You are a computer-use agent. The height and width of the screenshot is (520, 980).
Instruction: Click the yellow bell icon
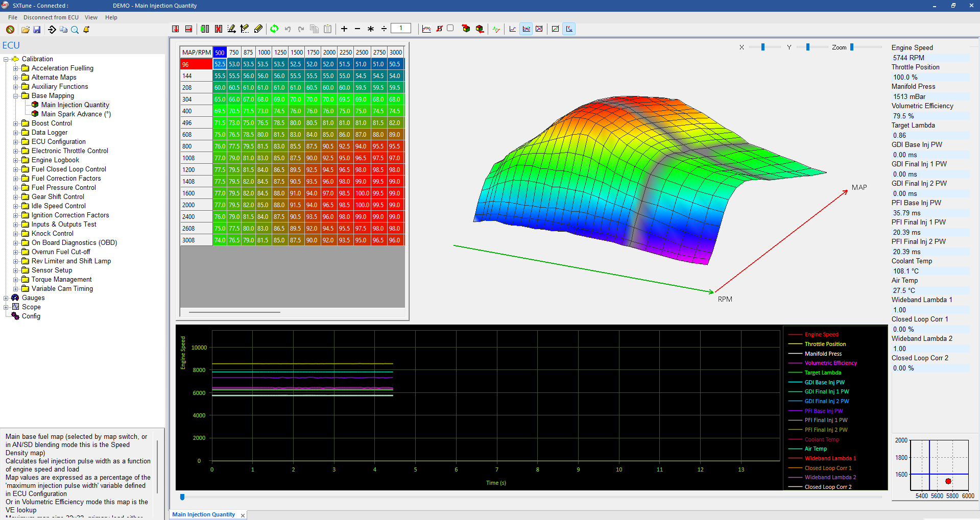[x=86, y=30]
